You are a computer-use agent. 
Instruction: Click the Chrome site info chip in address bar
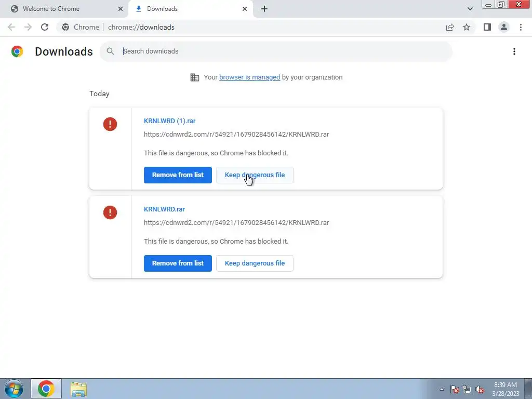pos(81,27)
